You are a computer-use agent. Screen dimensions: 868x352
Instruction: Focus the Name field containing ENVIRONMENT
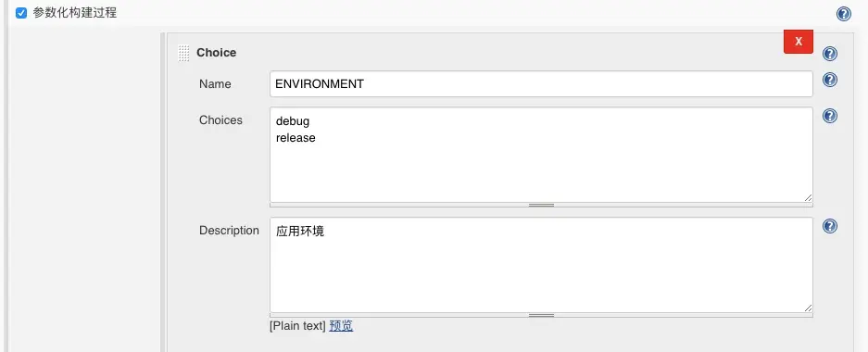click(541, 83)
